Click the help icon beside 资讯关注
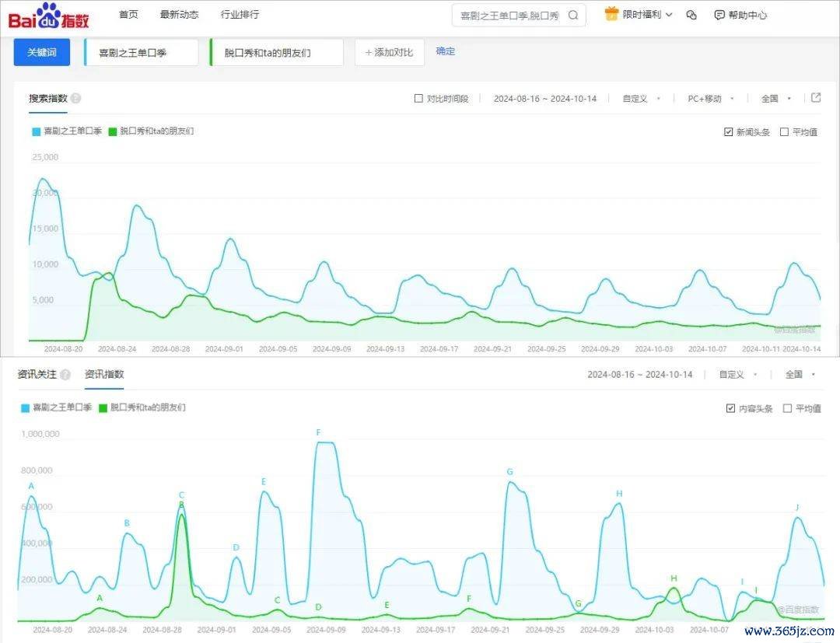This screenshot has height=643, width=840. click(65, 375)
